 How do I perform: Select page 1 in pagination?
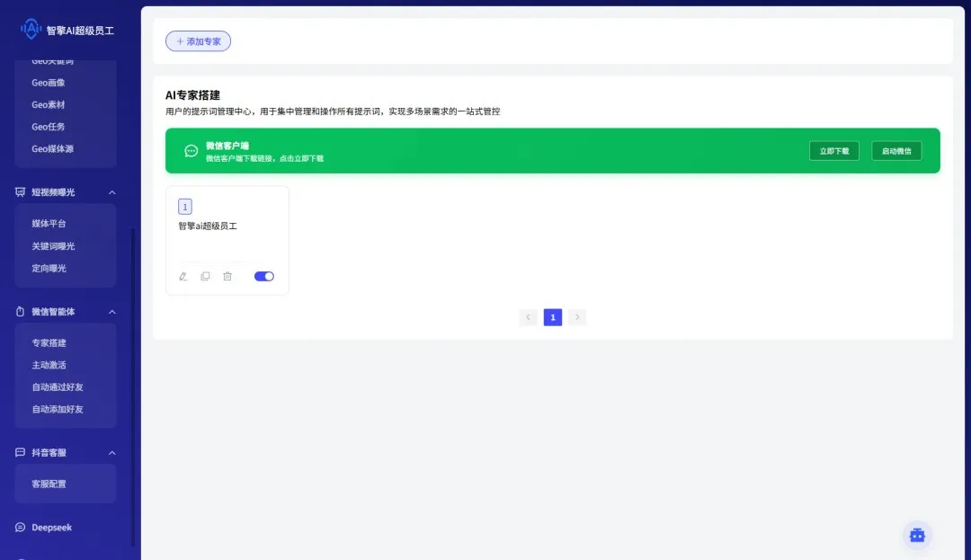(553, 317)
